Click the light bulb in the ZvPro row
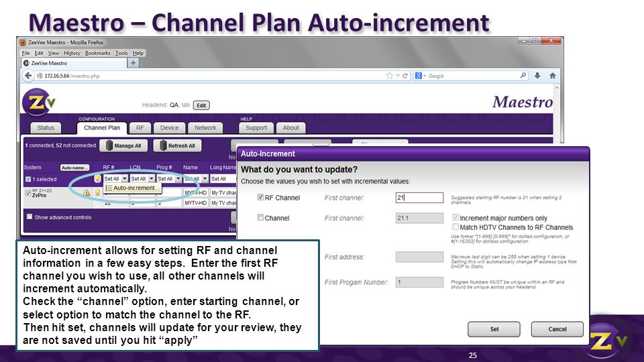 pyautogui.click(x=97, y=192)
